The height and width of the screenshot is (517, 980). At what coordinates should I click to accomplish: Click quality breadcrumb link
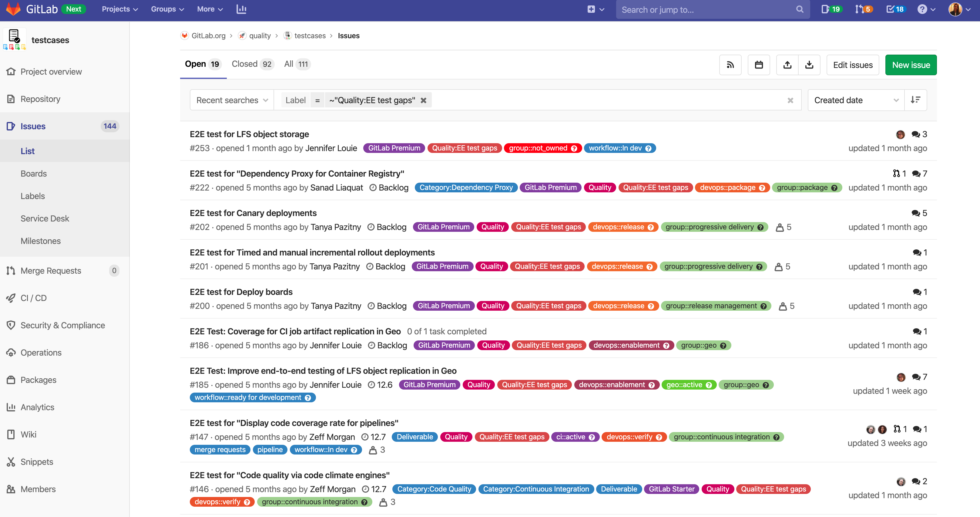tap(260, 36)
